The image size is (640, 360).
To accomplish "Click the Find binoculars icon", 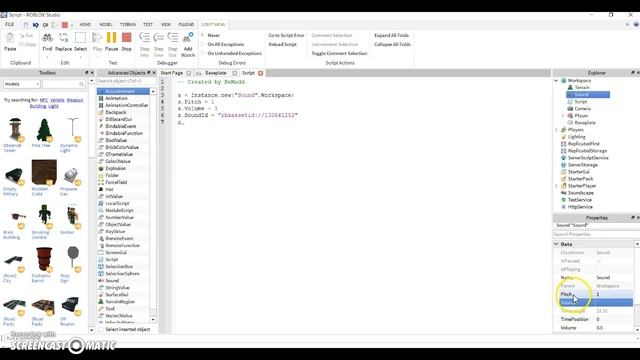I will [47, 38].
